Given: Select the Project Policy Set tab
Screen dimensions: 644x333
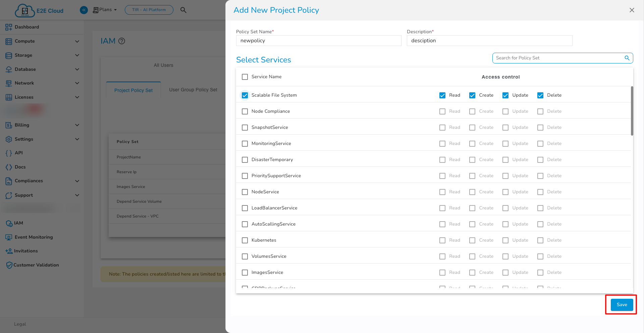Looking at the screenshot, I should pos(133,90).
